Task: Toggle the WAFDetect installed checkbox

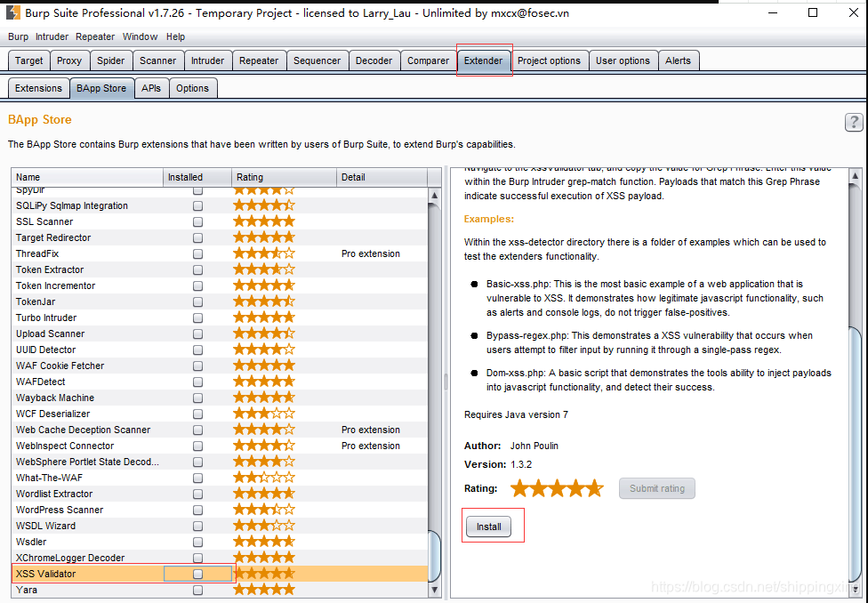Action: (197, 382)
